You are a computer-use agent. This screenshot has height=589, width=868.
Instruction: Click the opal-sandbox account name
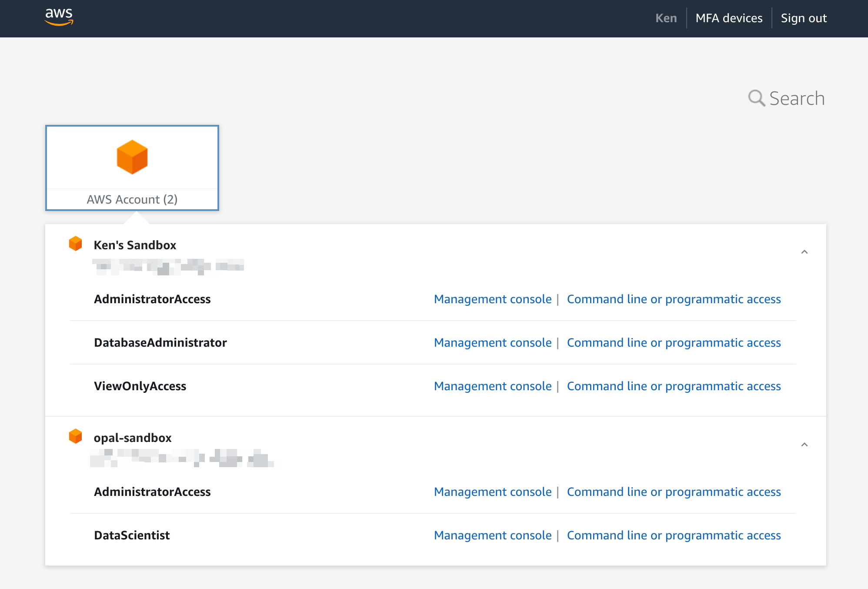click(133, 438)
